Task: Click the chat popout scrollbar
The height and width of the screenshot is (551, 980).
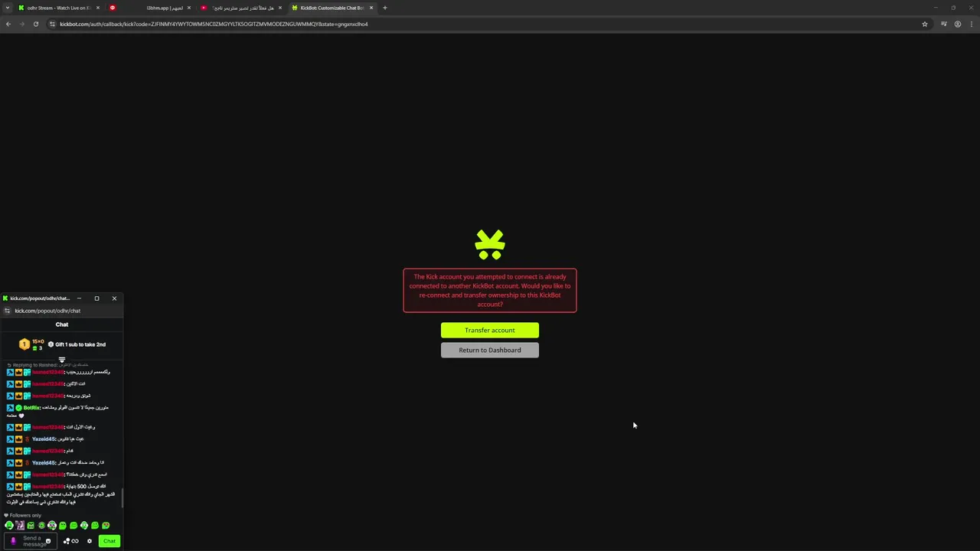Action: tap(122, 497)
